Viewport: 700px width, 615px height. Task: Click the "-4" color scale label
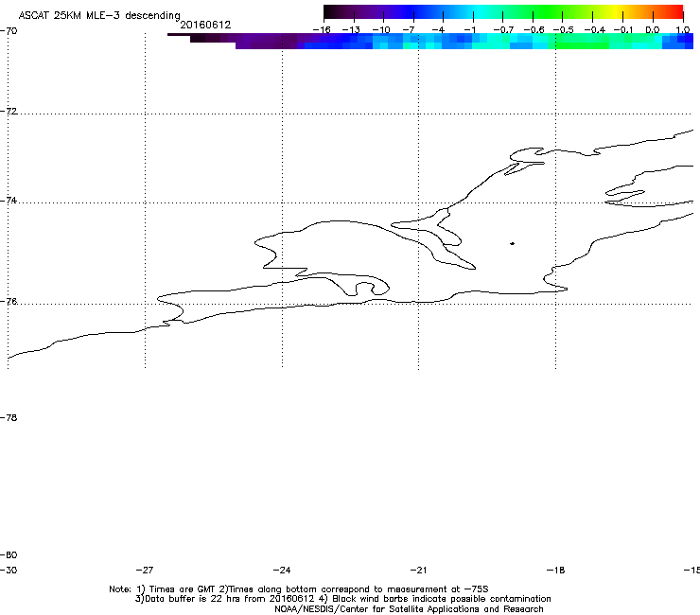tap(438, 30)
